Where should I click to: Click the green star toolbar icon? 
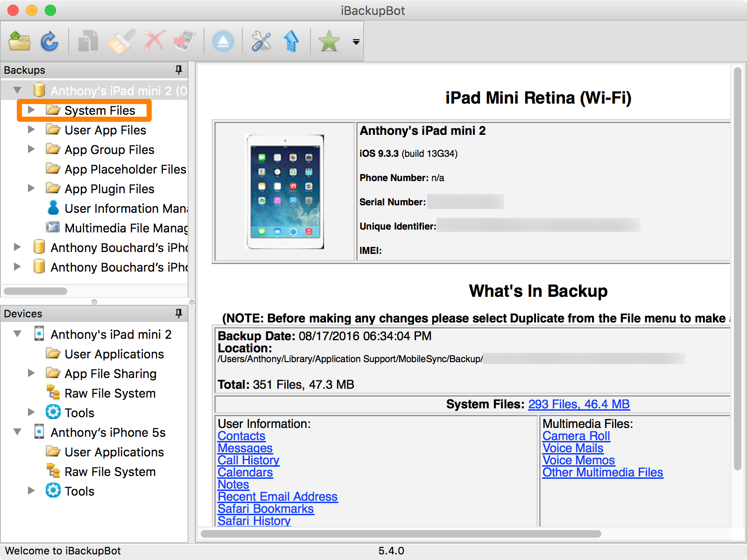(329, 41)
